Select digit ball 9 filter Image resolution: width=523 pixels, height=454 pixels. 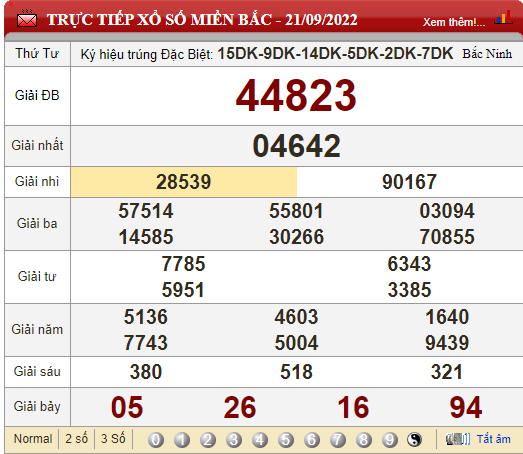pos(390,440)
